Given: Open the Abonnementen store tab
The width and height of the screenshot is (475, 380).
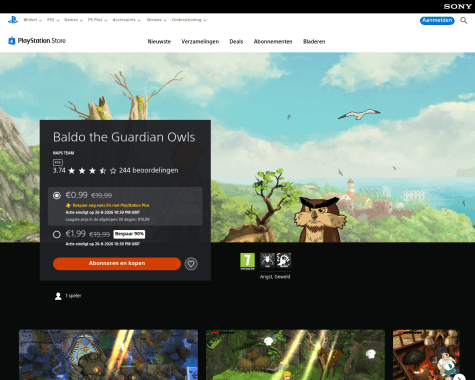Looking at the screenshot, I should tap(273, 42).
